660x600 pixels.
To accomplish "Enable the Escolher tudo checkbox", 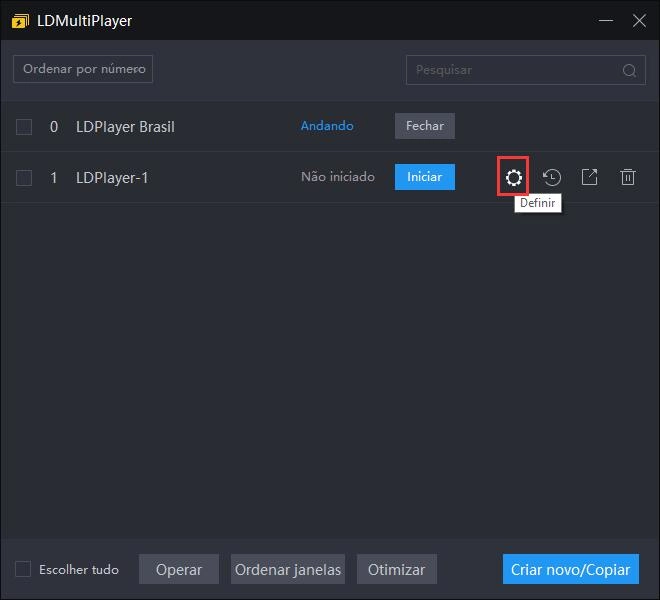I will tap(23, 569).
